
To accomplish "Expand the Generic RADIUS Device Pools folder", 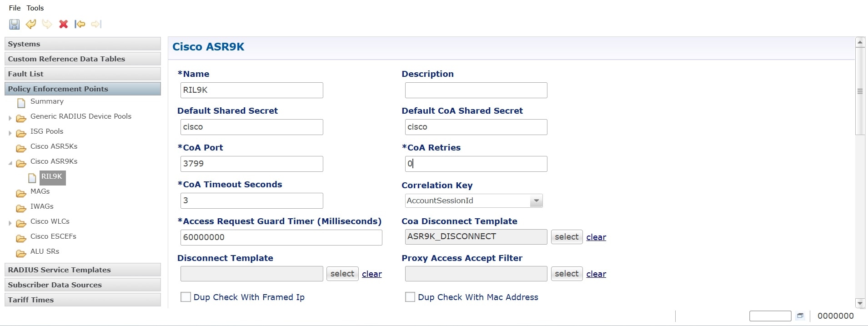I will (10, 118).
